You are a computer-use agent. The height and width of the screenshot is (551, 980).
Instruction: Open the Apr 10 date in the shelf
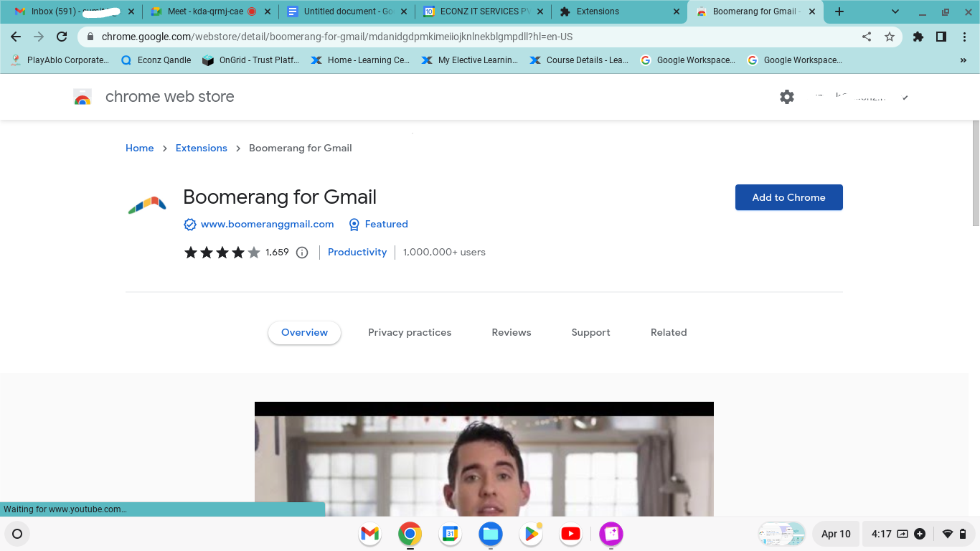[836, 534]
